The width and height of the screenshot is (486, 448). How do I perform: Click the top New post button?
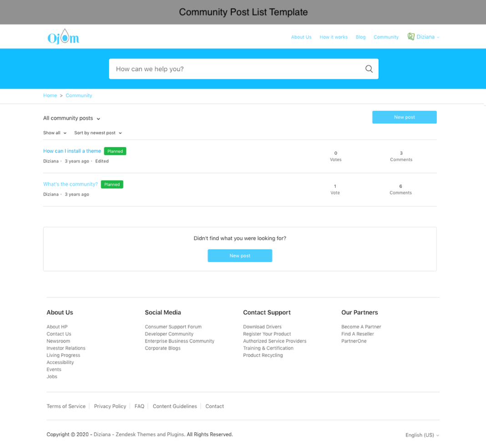[404, 117]
